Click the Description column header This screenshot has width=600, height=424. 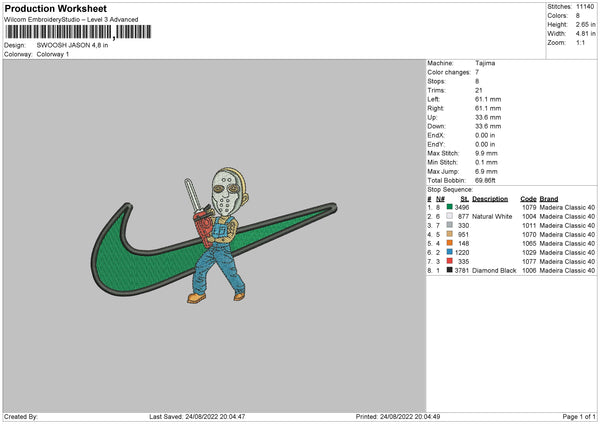[x=490, y=197]
